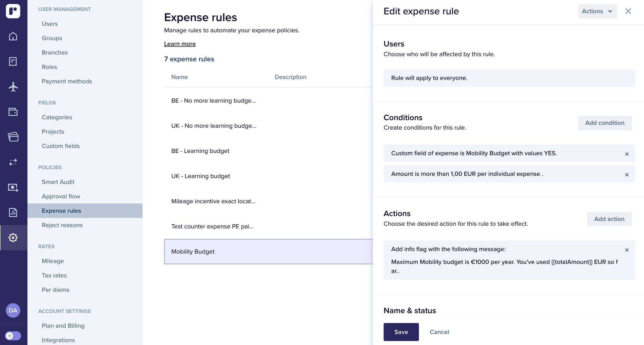Viewport: 644px width, 345px height.
Task: Follow the Learn more link
Action: click(x=180, y=44)
